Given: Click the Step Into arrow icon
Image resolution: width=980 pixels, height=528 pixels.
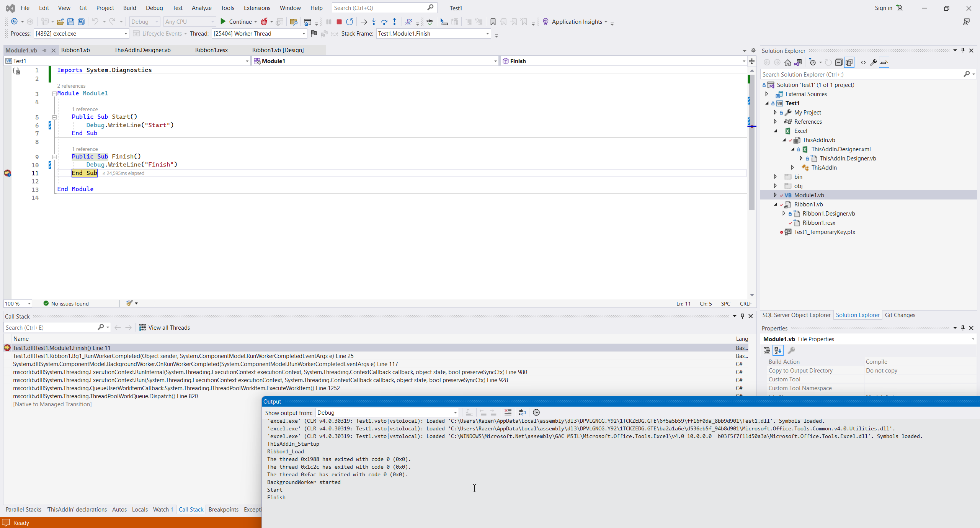Looking at the screenshot, I should (374, 22).
